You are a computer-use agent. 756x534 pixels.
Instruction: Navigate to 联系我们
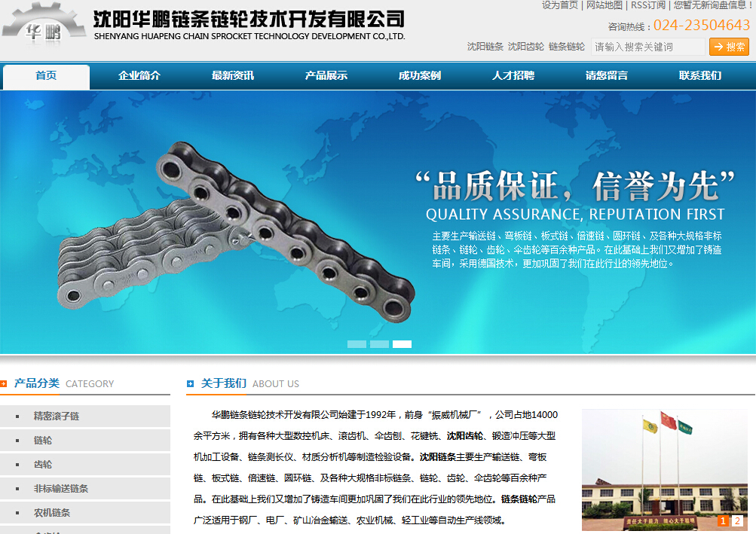700,75
